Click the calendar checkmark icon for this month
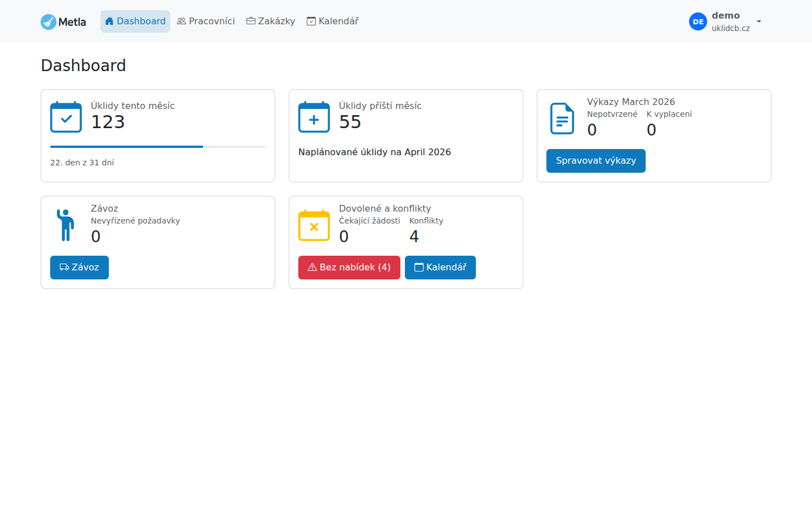This screenshot has width=812, height=508. pos(66,117)
